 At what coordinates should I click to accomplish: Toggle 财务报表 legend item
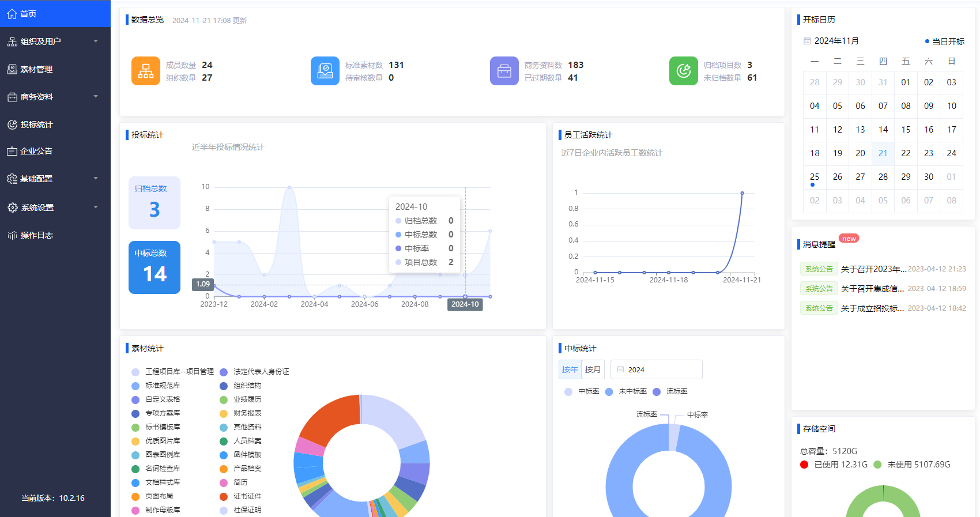(241, 413)
